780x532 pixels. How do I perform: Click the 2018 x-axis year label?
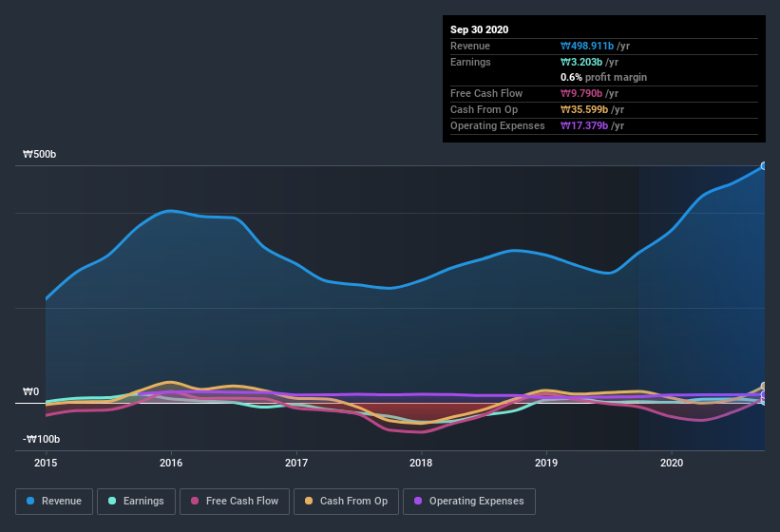pos(421,463)
